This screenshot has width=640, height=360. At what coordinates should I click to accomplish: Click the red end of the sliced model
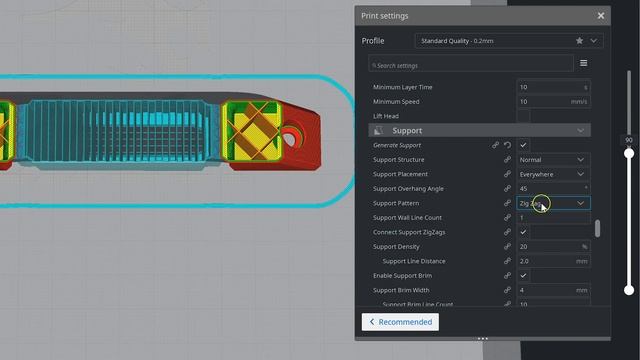click(302, 137)
